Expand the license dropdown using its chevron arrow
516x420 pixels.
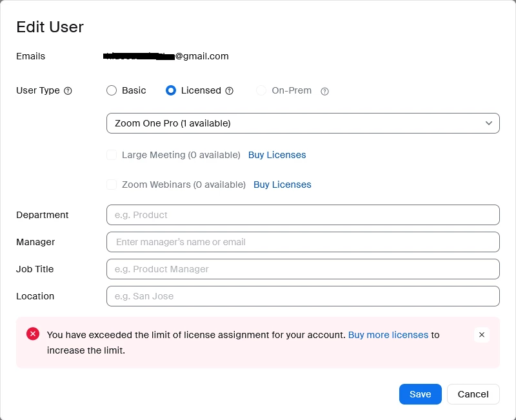[x=489, y=123]
